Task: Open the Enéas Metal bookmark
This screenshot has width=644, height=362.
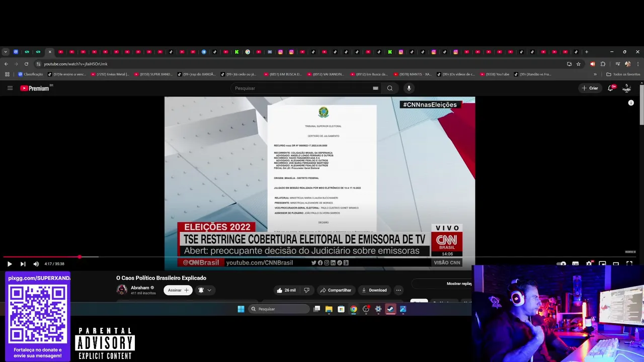Action: [110, 74]
